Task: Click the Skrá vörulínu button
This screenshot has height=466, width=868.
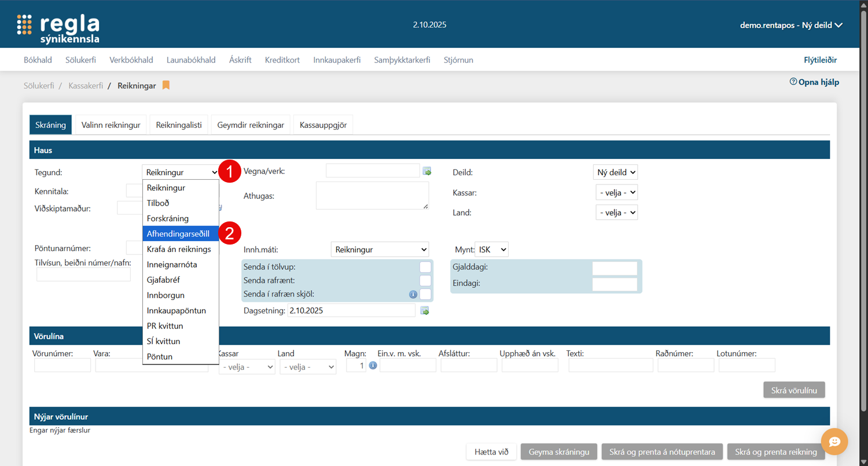Action: (794, 390)
